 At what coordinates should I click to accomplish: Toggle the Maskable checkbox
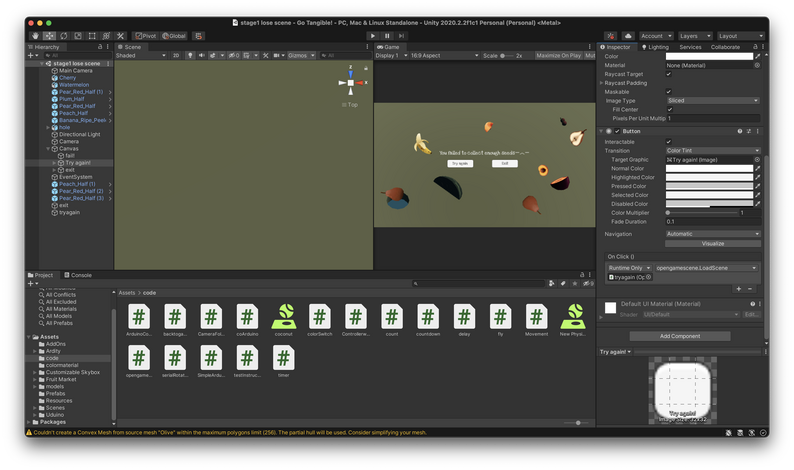(x=669, y=92)
